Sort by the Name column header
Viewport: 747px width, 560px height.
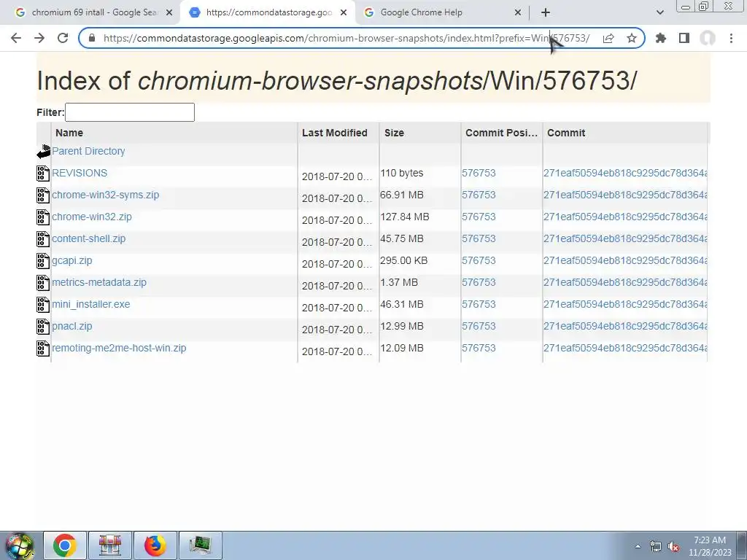pyautogui.click(x=174, y=133)
